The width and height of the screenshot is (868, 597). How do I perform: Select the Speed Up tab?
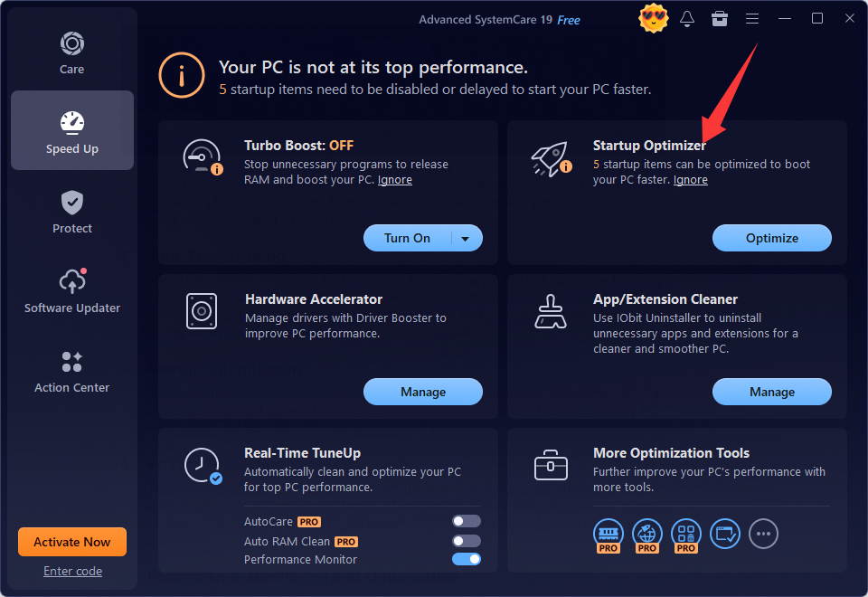[72, 130]
